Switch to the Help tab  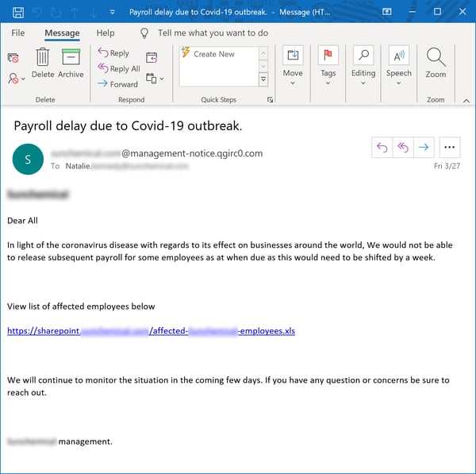pyautogui.click(x=106, y=33)
